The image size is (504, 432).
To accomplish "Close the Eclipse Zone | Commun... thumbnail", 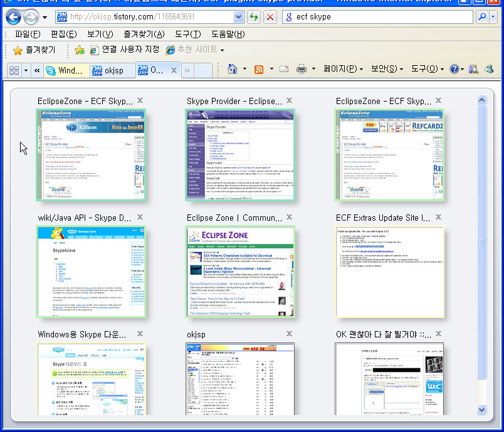I will tap(289, 218).
